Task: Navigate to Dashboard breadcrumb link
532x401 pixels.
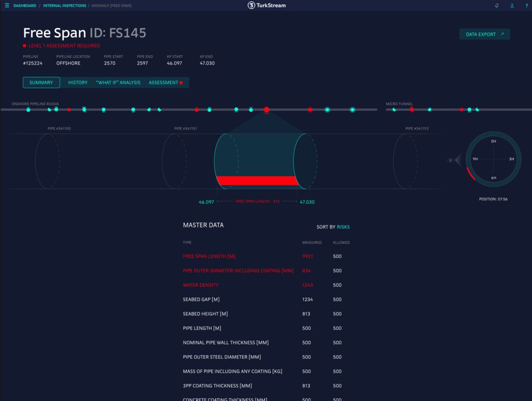Action: pyautogui.click(x=24, y=6)
